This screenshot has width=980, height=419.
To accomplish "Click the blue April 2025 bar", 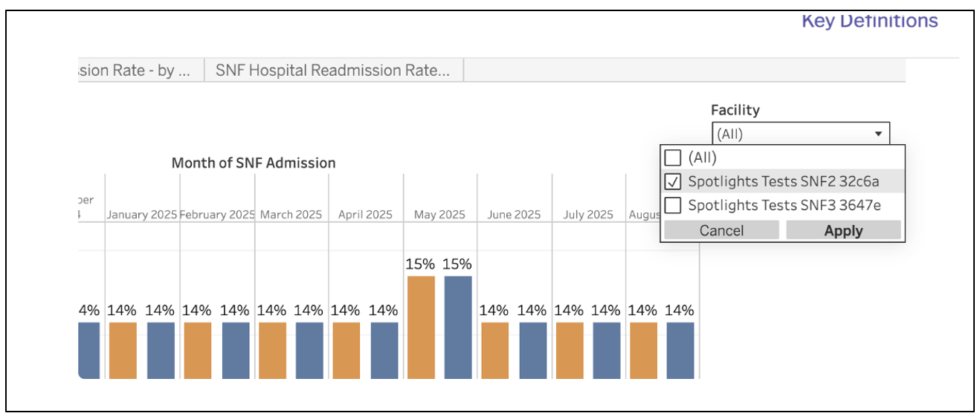I will tap(384, 350).
